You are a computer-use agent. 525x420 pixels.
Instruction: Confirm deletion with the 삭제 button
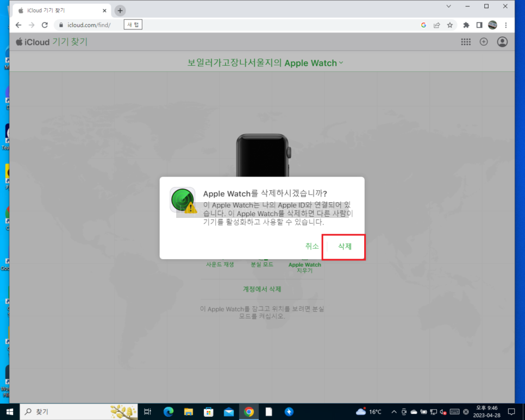click(345, 247)
